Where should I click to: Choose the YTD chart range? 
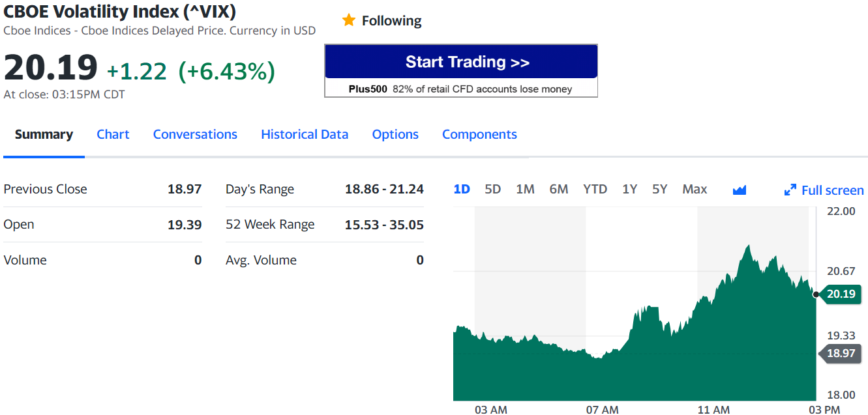pos(595,189)
